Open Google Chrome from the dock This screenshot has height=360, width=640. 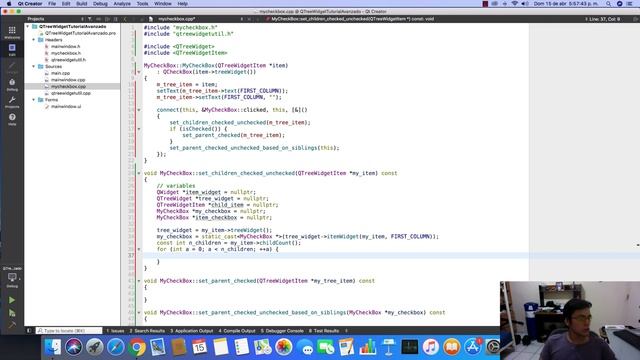137,347
